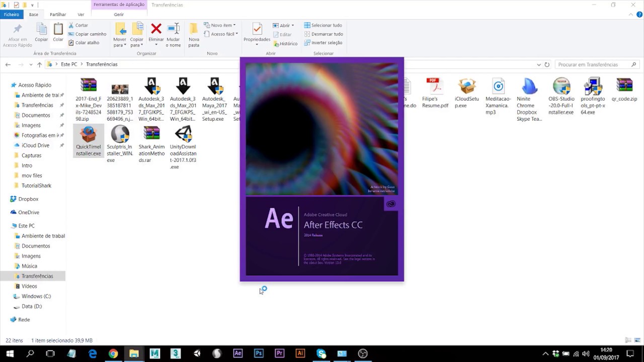The image size is (644, 362).
Task: Open the Ficheiro menu tab
Action: pyautogui.click(x=12, y=15)
